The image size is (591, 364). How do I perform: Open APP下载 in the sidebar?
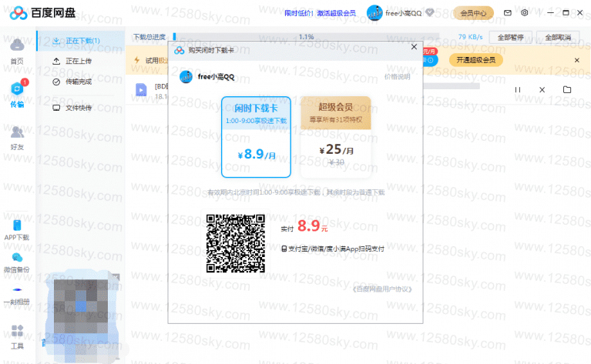point(17,230)
